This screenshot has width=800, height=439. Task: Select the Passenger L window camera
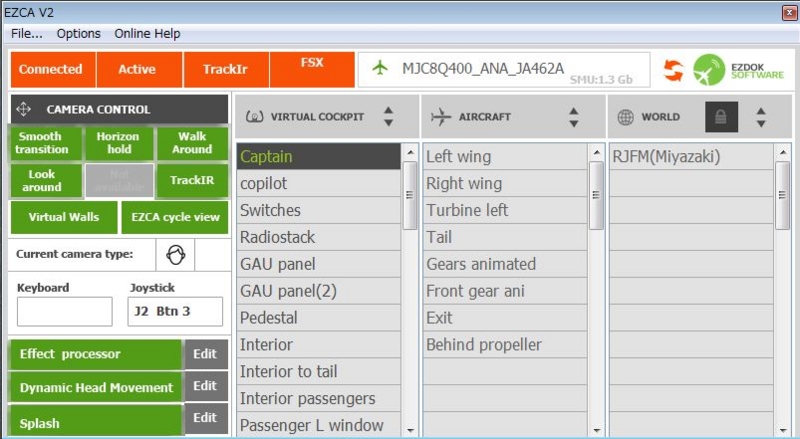pyautogui.click(x=318, y=425)
